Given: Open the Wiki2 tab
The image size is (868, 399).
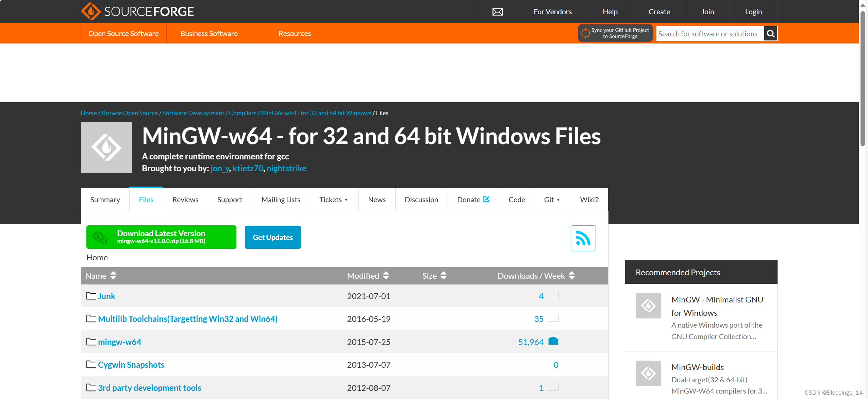Looking at the screenshot, I should pyautogui.click(x=589, y=199).
